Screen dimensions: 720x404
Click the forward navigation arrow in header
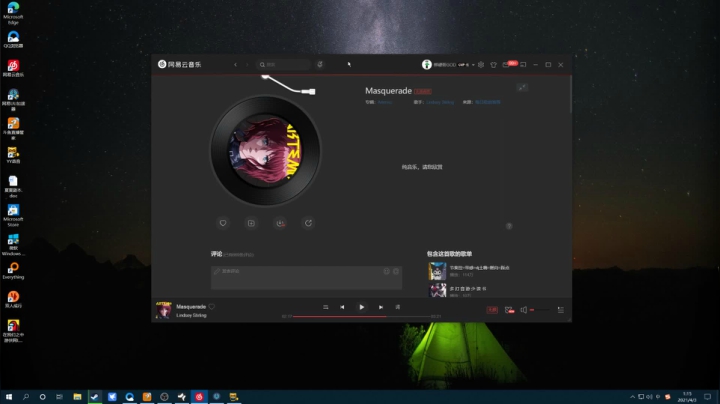click(247, 65)
